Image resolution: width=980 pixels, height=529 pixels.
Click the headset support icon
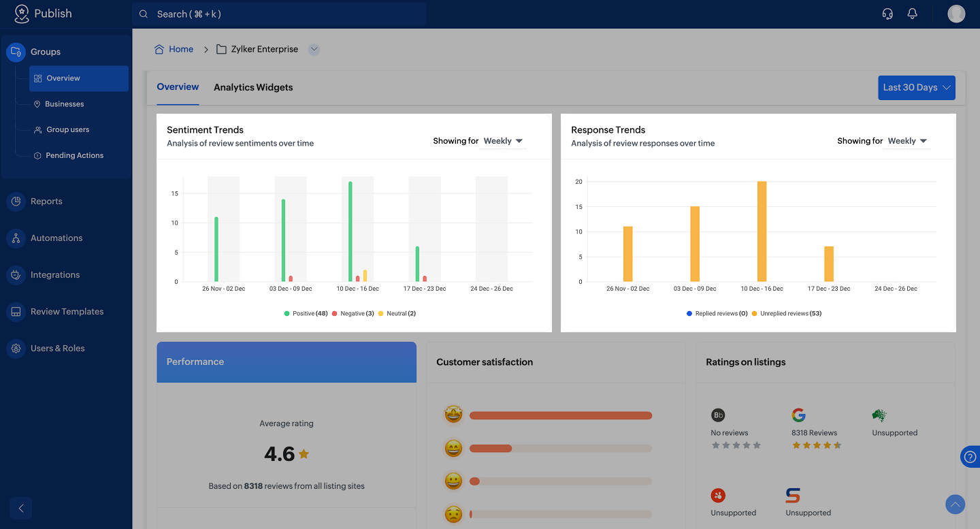(887, 14)
